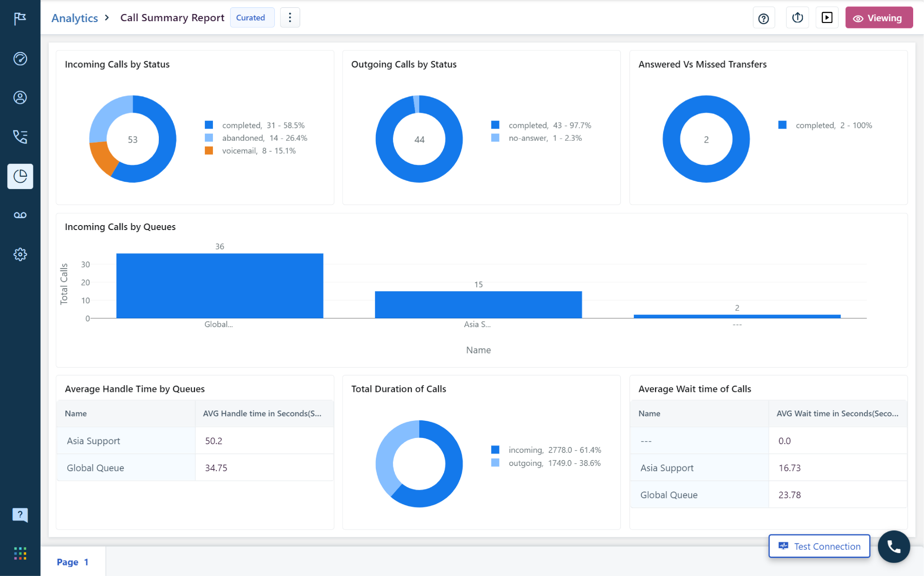
Task: Open the settings gear icon in sidebar
Action: click(20, 254)
